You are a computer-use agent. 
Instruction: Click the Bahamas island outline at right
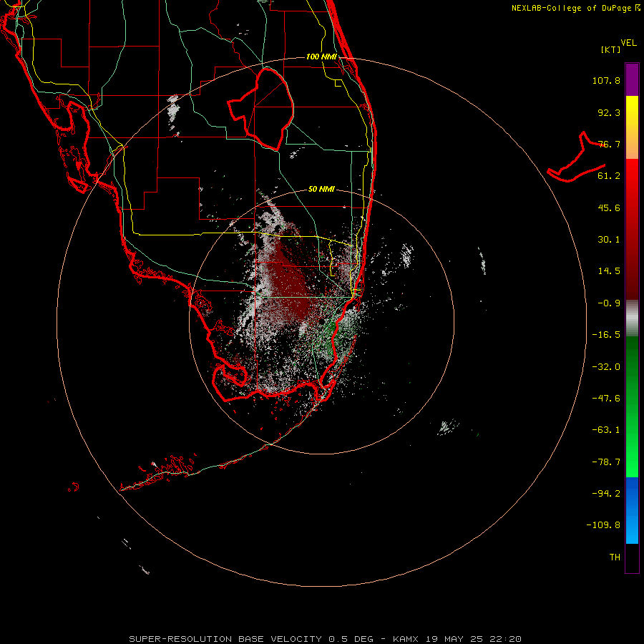pyautogui.click(x=576, y=158)
